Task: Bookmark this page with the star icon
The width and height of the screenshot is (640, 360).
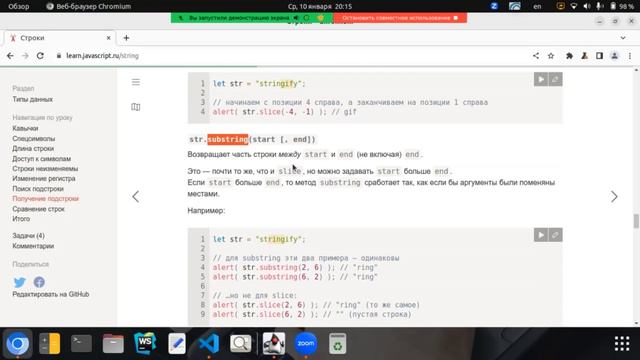Action: [551, 56]
